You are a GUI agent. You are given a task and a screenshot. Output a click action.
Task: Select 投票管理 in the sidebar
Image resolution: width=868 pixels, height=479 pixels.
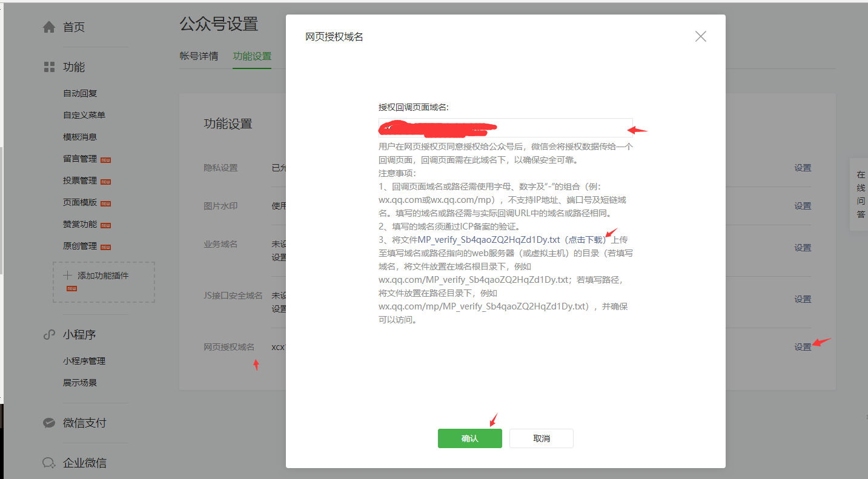80,180
